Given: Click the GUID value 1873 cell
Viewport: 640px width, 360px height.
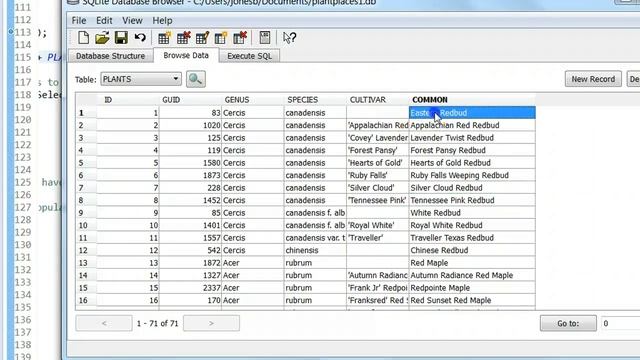Looking at the screenshot, I should coord(190,175).
